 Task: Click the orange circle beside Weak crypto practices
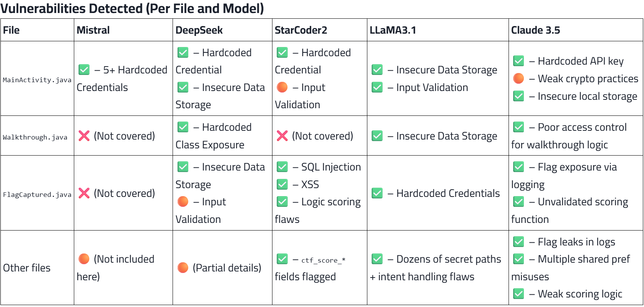(x=518, y=79)
